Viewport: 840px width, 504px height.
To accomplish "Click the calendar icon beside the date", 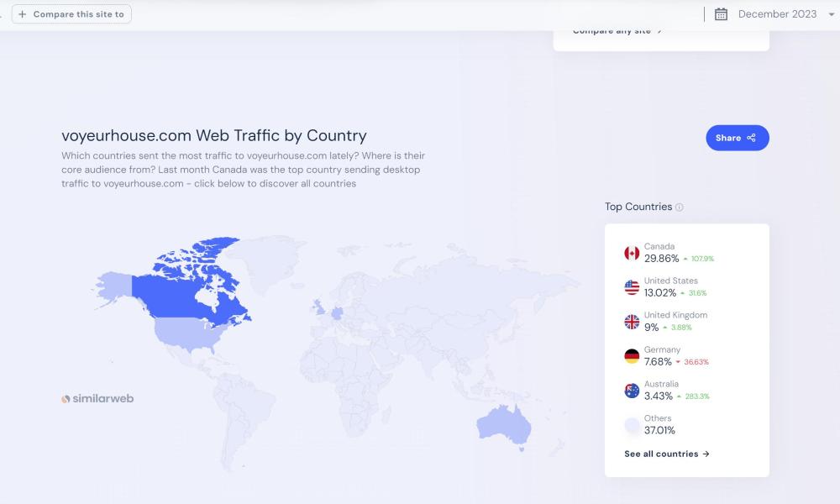I will coord(721,14).
